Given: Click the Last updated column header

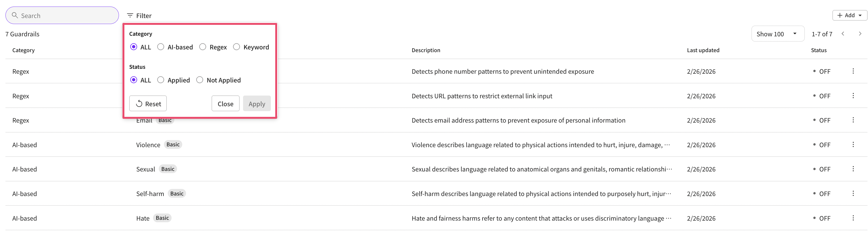Looking at the screenshot, I should coord(703,50).
